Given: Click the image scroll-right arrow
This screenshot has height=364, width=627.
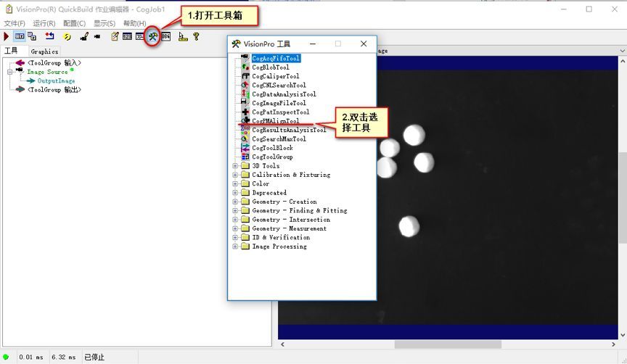Looking at the screenshot, I should pos(613,344).
